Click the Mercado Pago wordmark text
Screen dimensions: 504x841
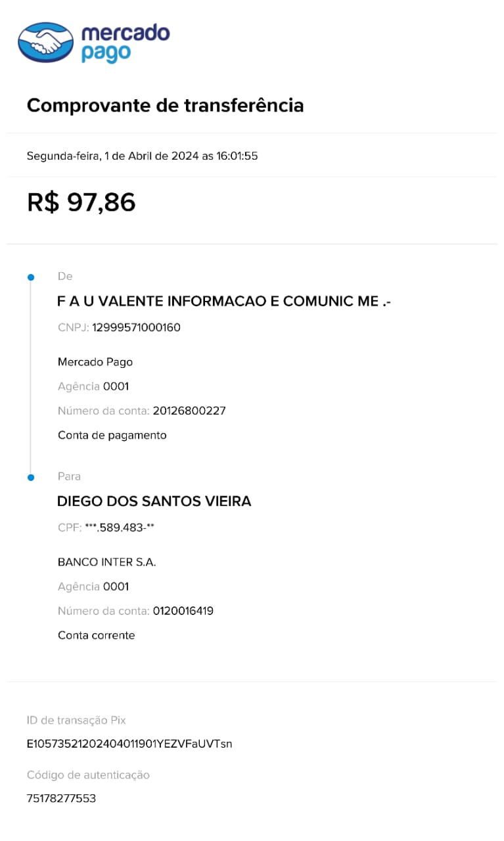click(x=125, y=43)
